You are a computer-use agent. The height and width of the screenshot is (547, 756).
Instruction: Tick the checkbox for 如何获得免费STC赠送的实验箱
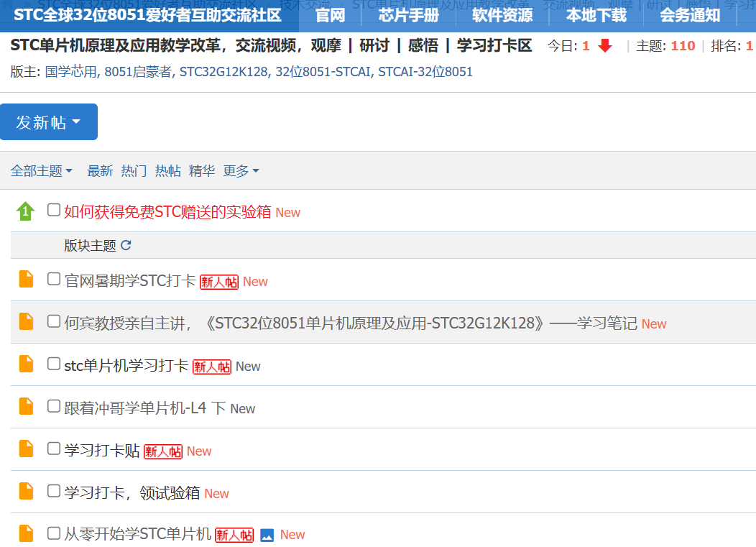(54, 210)
